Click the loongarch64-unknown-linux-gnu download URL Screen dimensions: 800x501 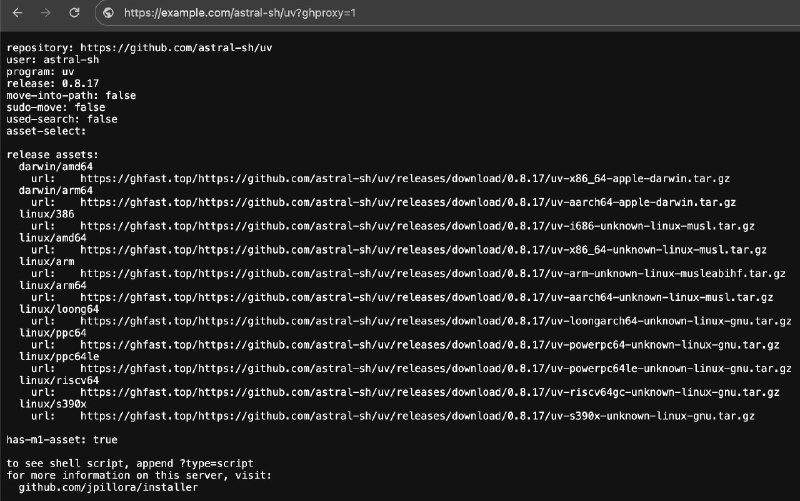(x=430, y=321)
